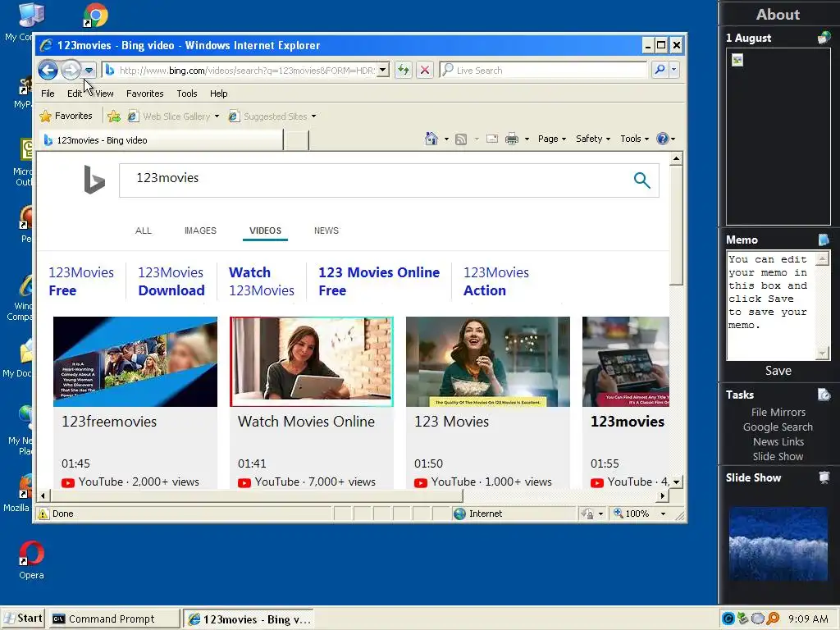Expand the Print options dropdown arrow
Screen dimensions: 840x630
(x=527, y=139)
